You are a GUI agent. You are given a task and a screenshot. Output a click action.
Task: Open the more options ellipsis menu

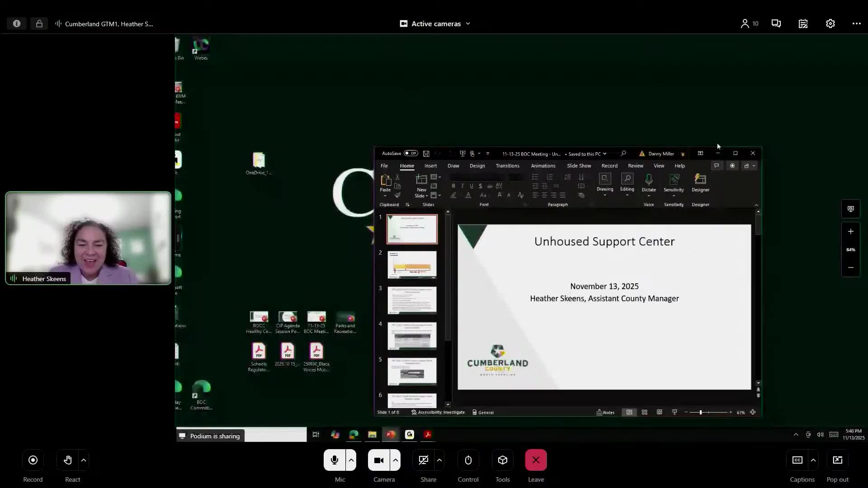point(856,23)
